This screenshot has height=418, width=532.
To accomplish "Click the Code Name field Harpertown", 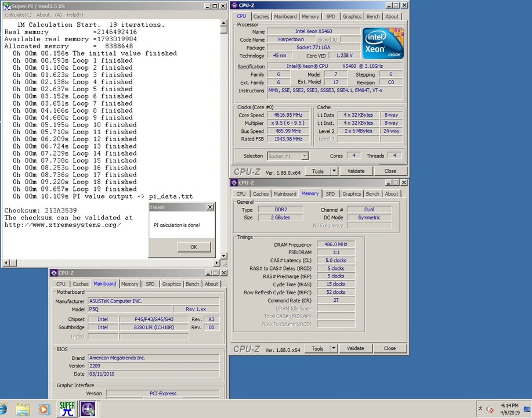I will [x=291, y=39].
